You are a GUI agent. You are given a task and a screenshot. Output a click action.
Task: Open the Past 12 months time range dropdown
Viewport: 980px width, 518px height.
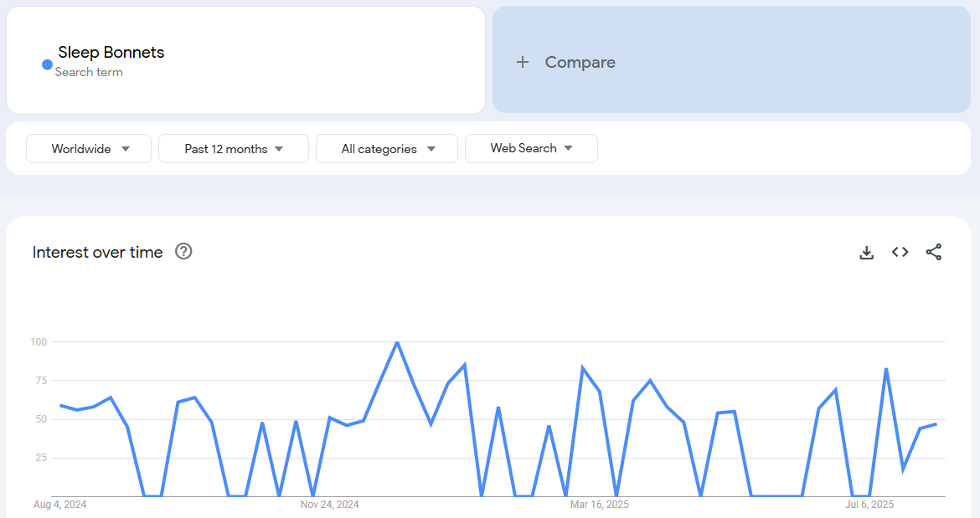pyautogui.click(x=234, y=149)
